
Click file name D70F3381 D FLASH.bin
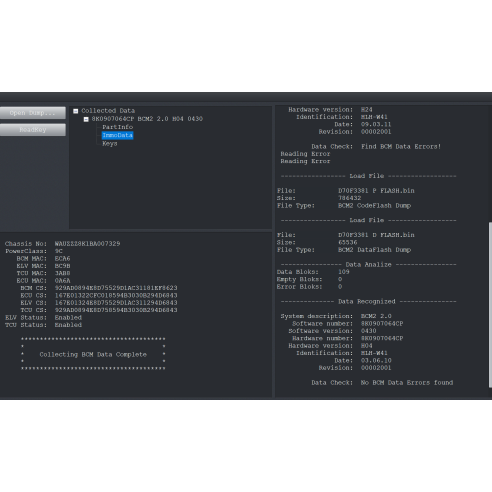(x=376, y=235)
